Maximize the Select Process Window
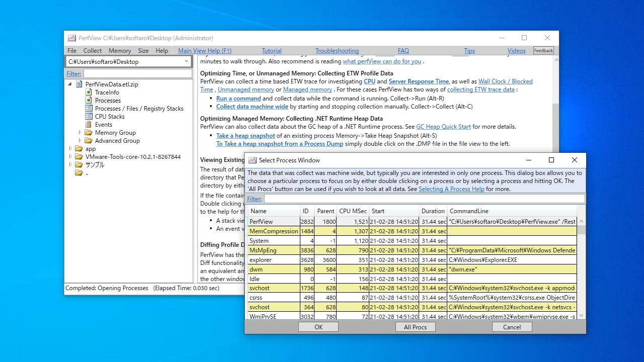 click(x=551, y=160)
